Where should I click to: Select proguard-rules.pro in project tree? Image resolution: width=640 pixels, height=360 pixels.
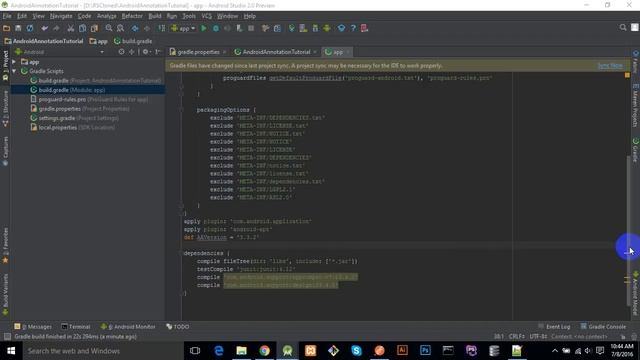click(89, 99)
